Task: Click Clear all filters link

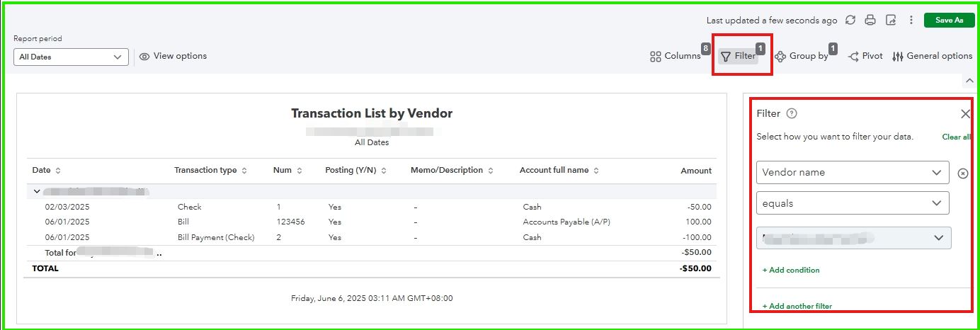Action: click(956, 137)
